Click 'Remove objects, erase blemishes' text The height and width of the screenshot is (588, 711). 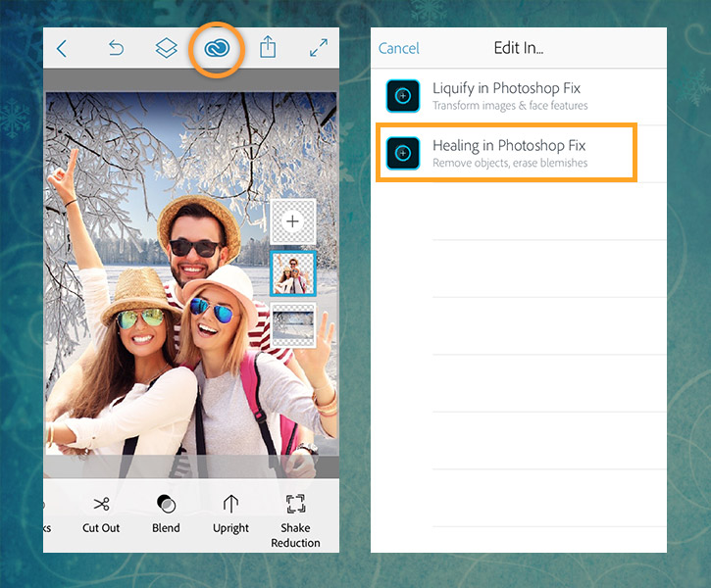tap(510, 163)
